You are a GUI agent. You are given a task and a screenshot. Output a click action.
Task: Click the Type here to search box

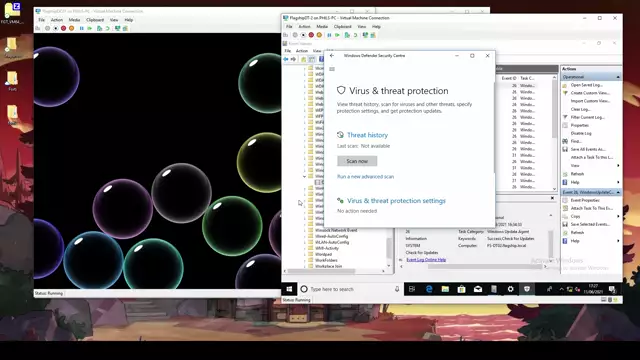(x=350, y=289)
